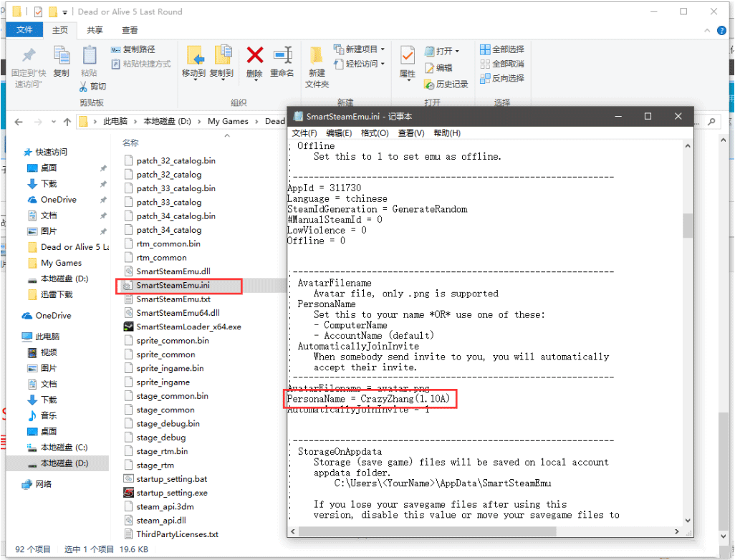Screen dimensions: 735x560
Task: Switch to the 查看 (View) ribbon tab
Action: 130,30
